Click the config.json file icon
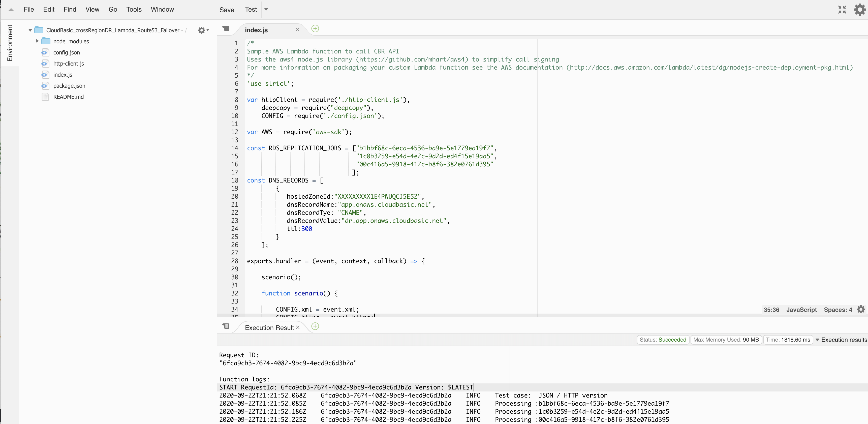This screenshot has width=868, height=424. point(45,52)
